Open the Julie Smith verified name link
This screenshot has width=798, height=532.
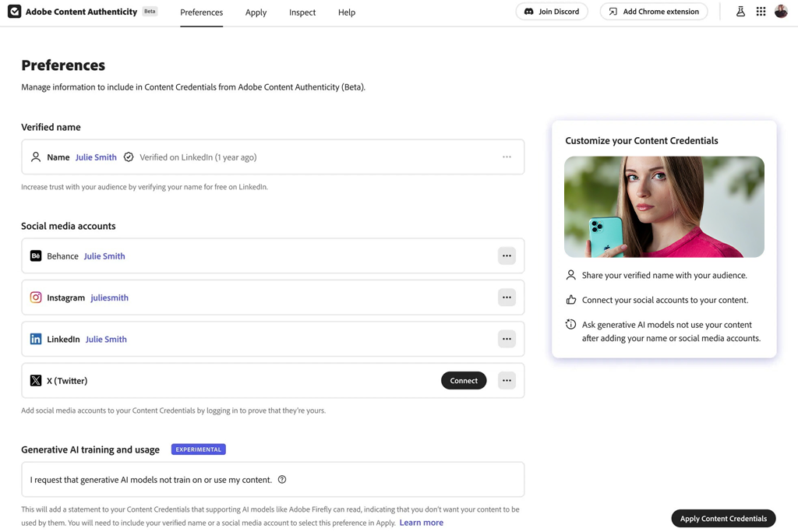96,157
